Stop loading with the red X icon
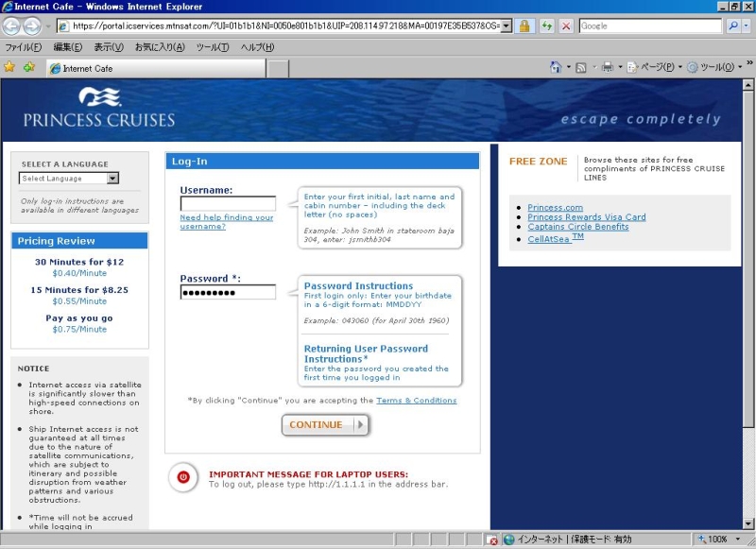 click(x=566, y=26)
